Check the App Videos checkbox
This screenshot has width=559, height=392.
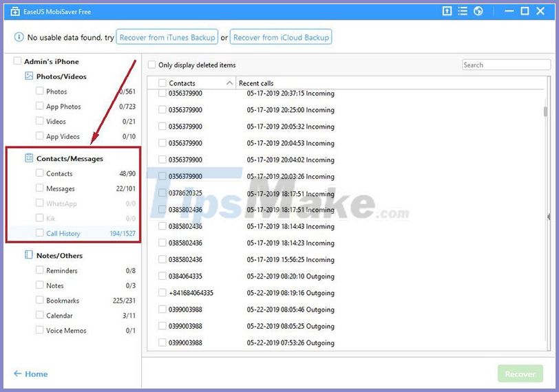(x=39, y=135)
